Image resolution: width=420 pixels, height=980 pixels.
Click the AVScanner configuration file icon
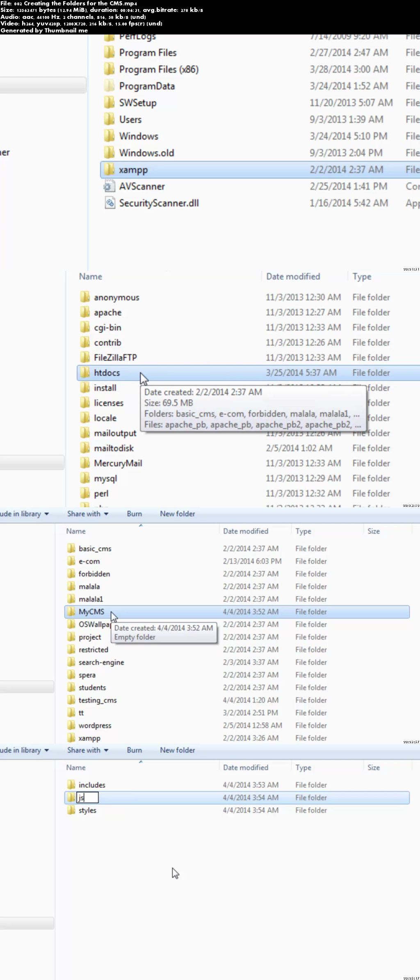click(x=109, y=186)
